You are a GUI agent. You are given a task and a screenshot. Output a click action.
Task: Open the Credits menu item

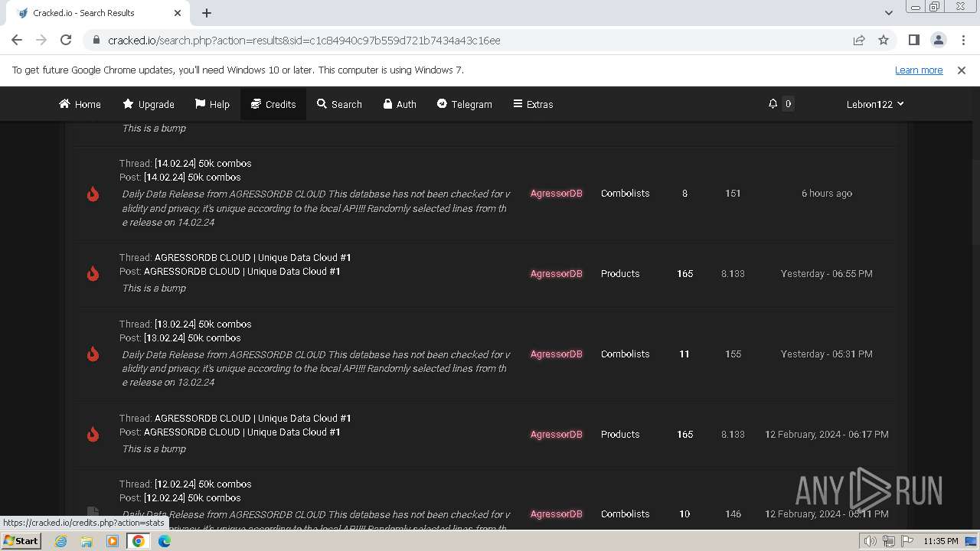point(273,104)
